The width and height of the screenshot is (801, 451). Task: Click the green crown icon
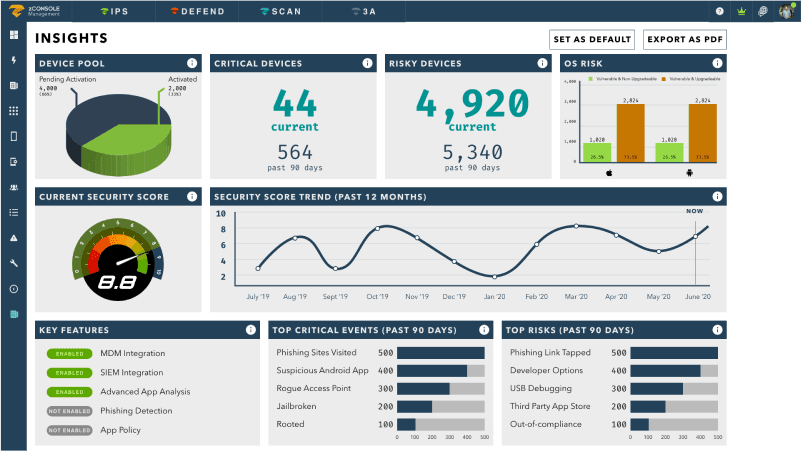click(x=741, y=11)
